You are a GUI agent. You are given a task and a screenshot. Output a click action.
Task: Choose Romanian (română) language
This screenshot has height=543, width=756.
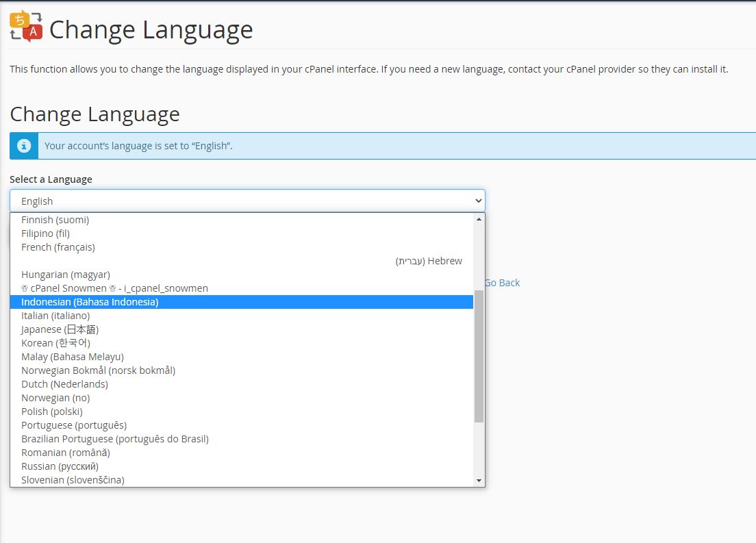pos(242,453)
